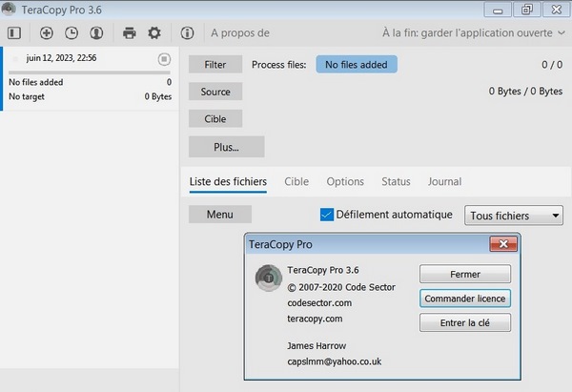This screenshot has width=572, height=392.
Task: Toggle the sidebar panel icon
Action: click(14, 33)
